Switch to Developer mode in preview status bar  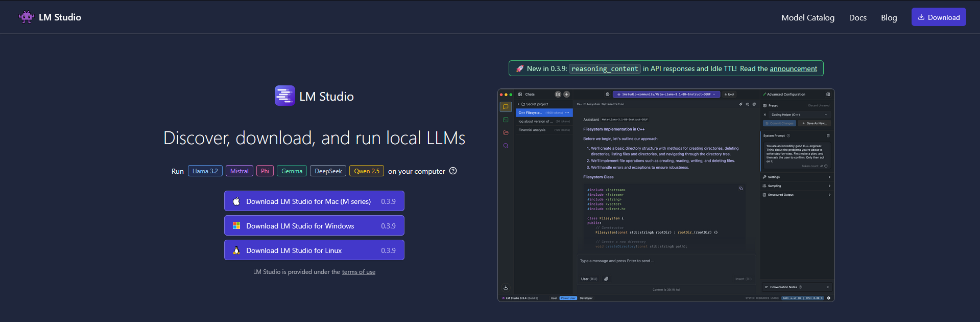tap(586, 298)
